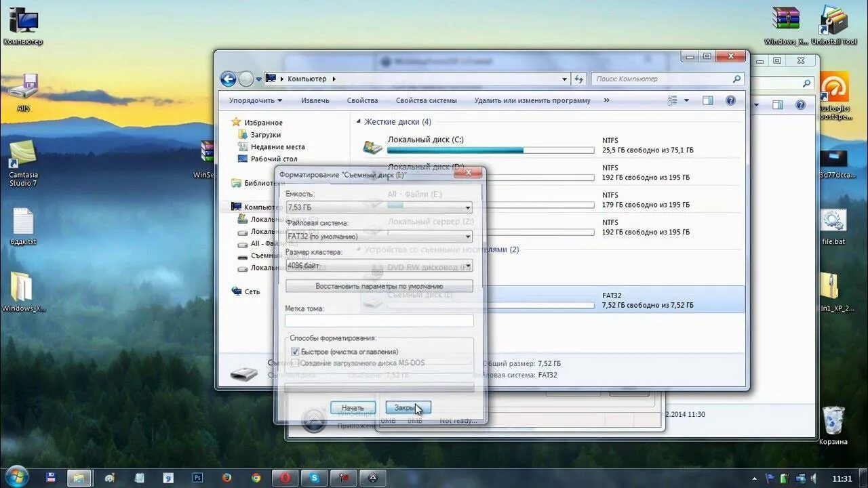This screenshot has height=488, width=868.
Task: Click the save floppy icon on the taskbar
Action: coord(51,477)
